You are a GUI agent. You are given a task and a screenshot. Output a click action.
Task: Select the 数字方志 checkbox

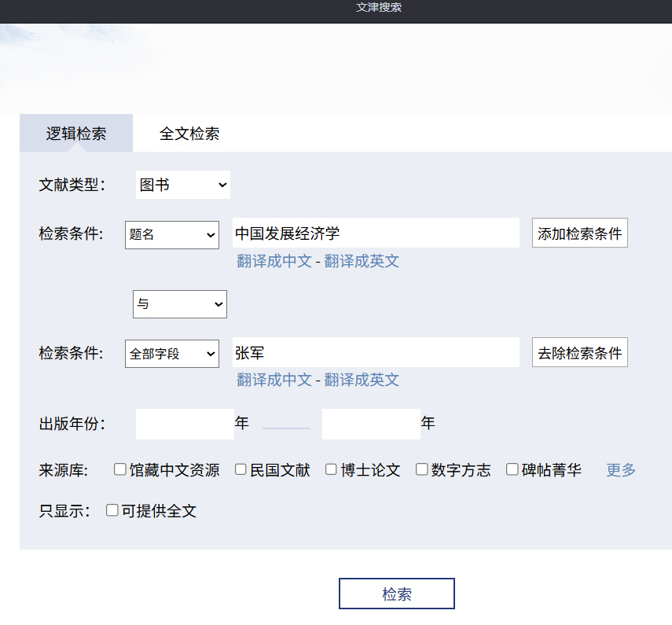coord(422,469)
